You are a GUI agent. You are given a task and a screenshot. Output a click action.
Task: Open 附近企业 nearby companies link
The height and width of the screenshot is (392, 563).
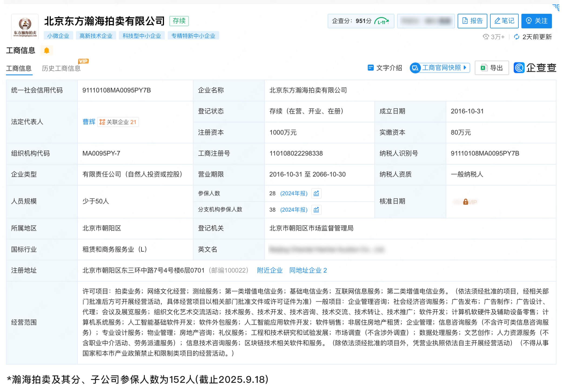(270, 270)
